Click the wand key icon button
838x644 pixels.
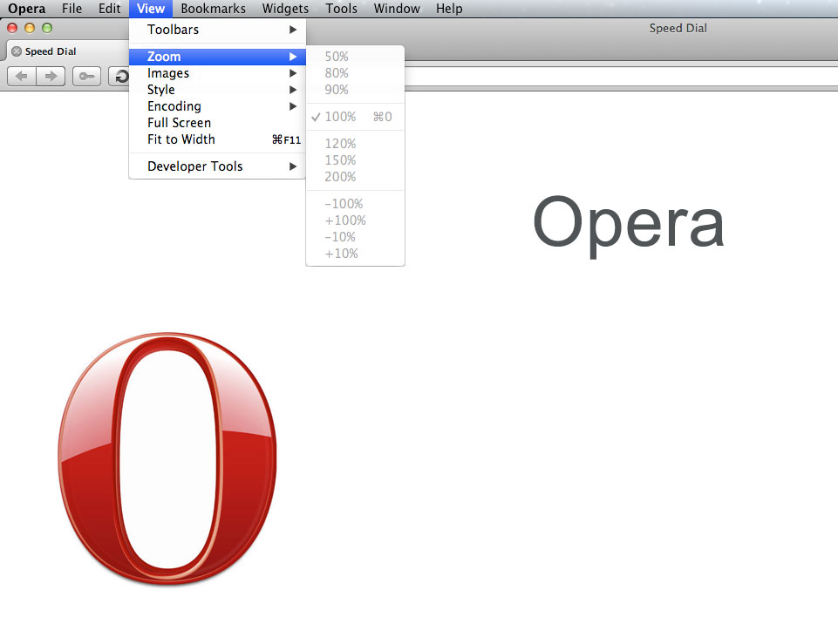(x=86, y=77)
